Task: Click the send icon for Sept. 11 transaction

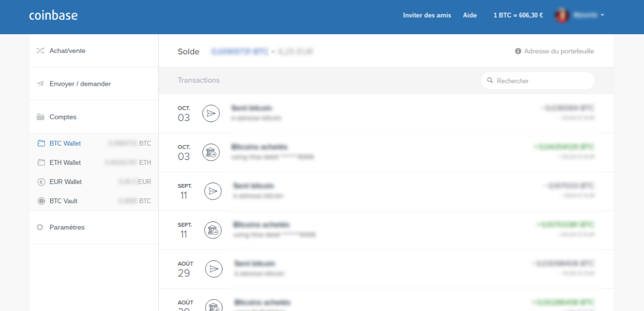Action: pos(213,191)
